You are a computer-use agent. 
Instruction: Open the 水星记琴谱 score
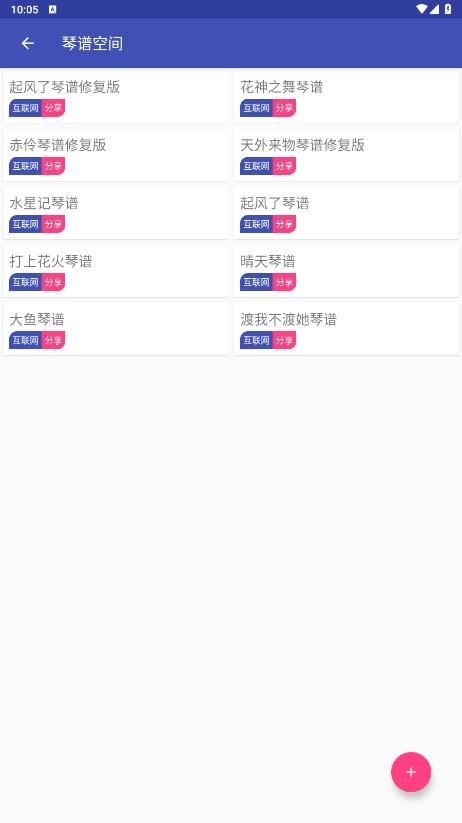pyautogui.click(x=116, y=213)
